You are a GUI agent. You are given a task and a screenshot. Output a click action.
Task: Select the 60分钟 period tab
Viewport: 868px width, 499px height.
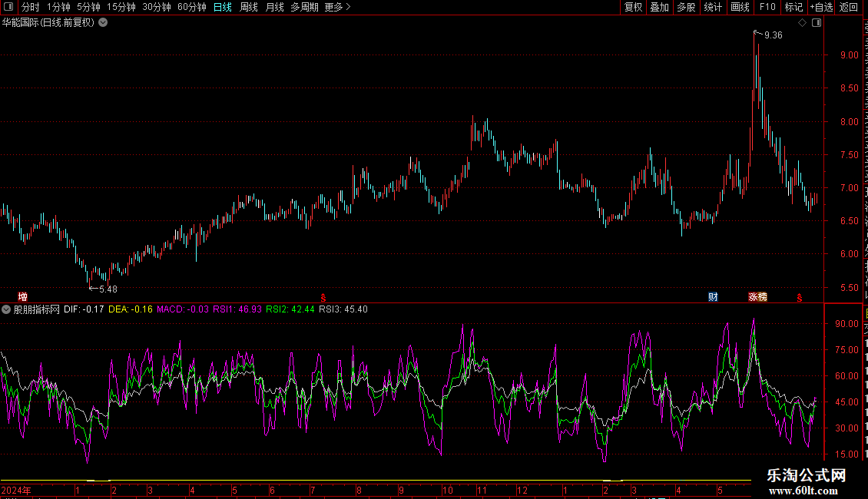pyautogui.click(x=192, y=7)
